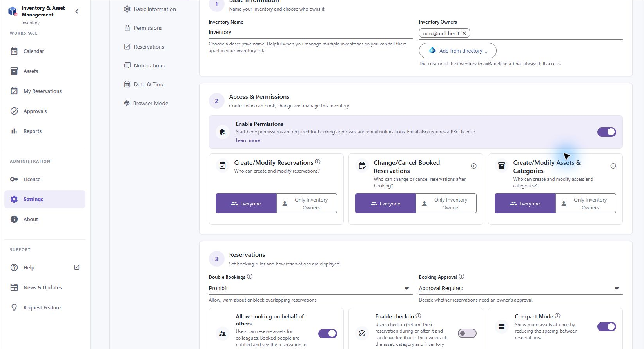The width and height of the screenshot is (644, 349).
Task: Toggle the Enable Permissions switch
Action: 606,132
